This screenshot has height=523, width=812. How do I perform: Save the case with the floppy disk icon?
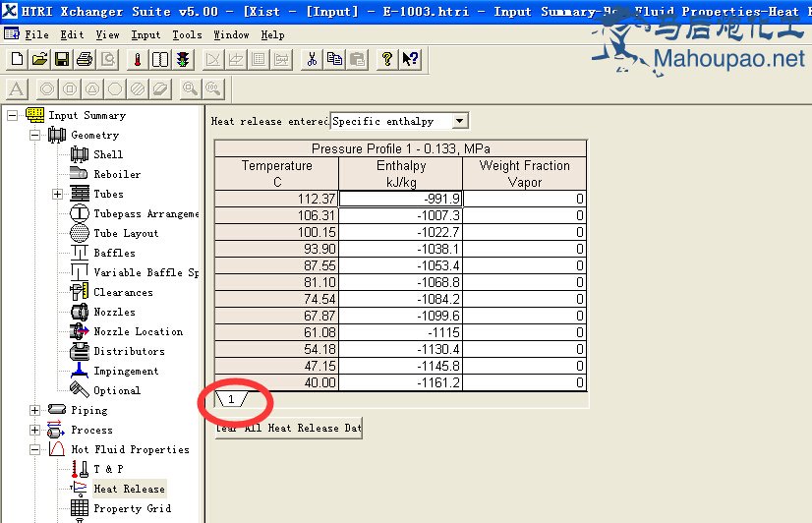click(x=62, y=60)
